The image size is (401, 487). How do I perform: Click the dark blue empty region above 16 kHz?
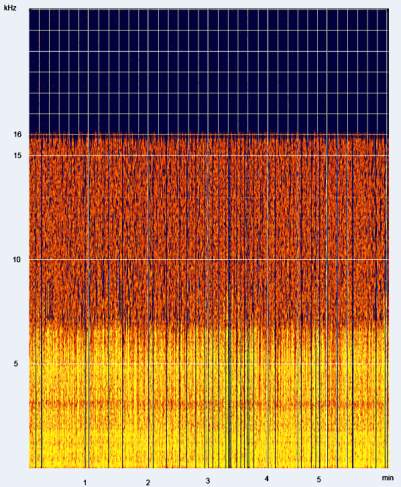coord(209,72)
